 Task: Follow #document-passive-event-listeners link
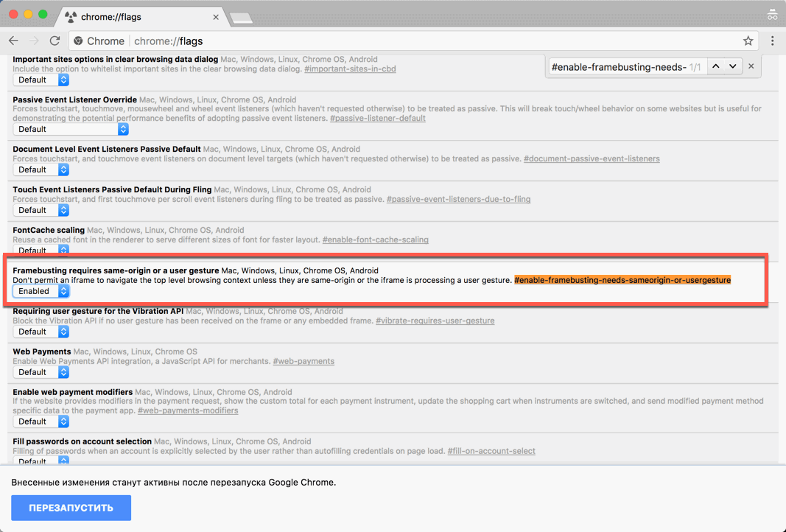click(592, 158)
